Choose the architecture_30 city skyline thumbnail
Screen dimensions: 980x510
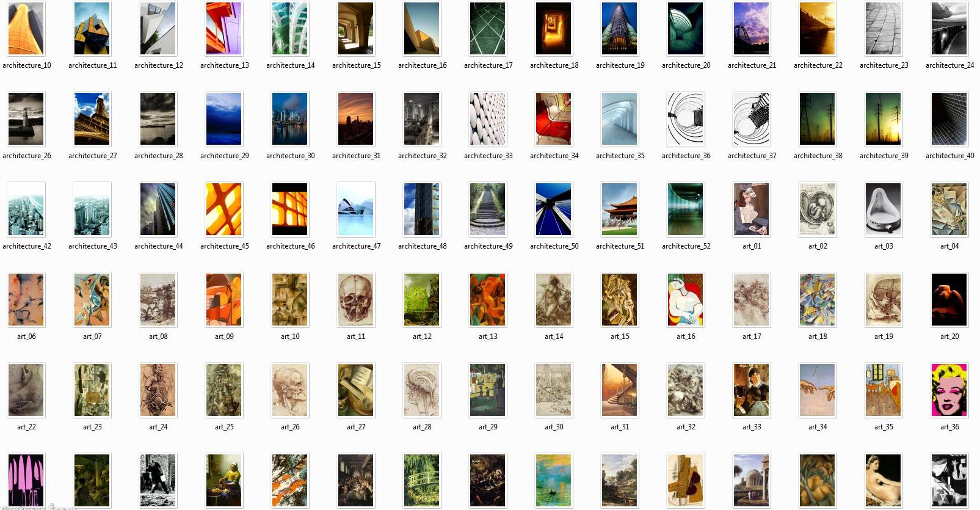290,119
